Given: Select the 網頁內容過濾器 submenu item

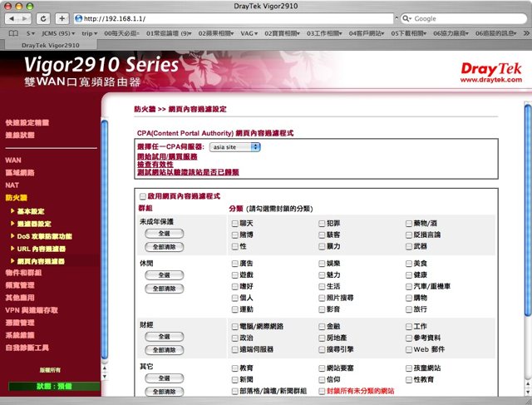Looking at the screenshot, I should point(41,261).
